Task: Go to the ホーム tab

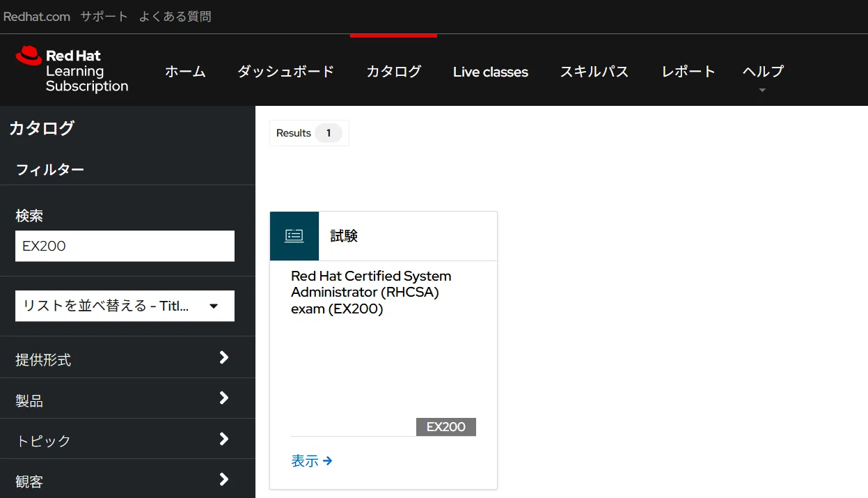Action: click(185, 71)
